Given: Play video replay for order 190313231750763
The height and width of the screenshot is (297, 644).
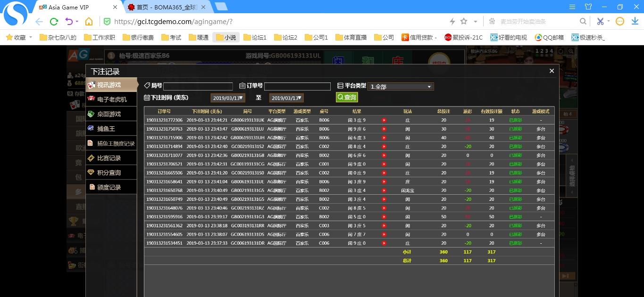Looking at the screenshot, I should pyautogui.click(x=384, y=129).
